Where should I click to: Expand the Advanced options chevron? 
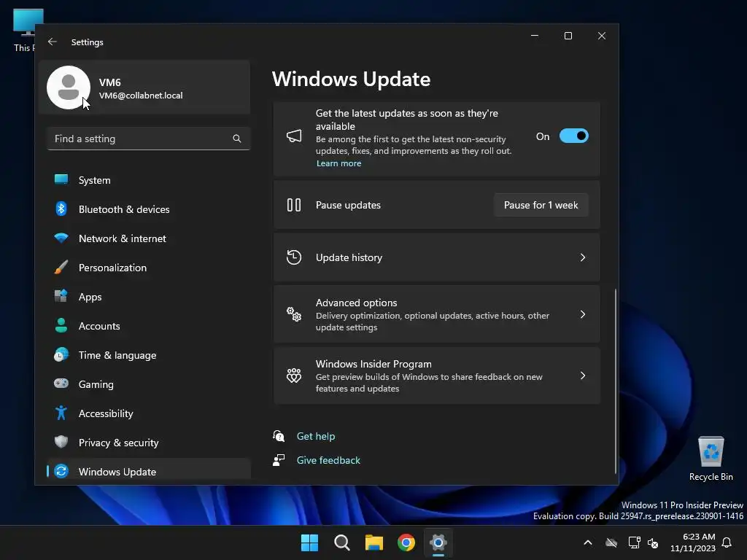tap(583, 314)
